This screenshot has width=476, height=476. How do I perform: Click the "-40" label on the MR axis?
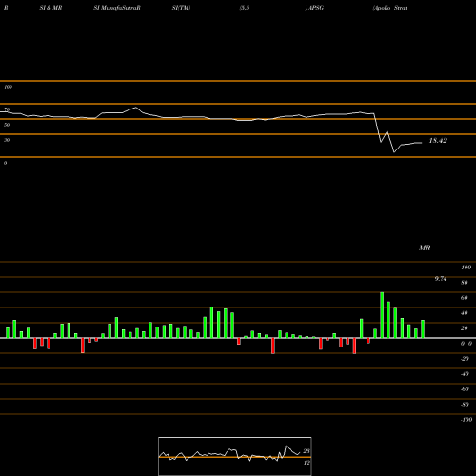click(x=465, y=374)
